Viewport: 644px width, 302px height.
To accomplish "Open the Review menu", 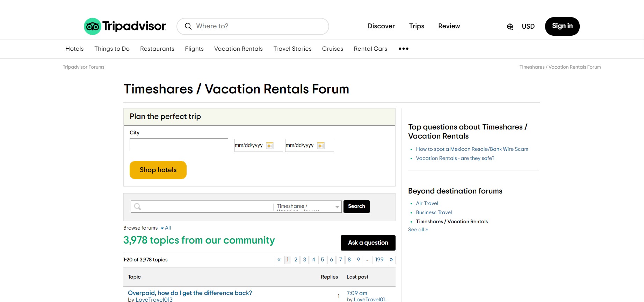I will click(x=449, y=26).
